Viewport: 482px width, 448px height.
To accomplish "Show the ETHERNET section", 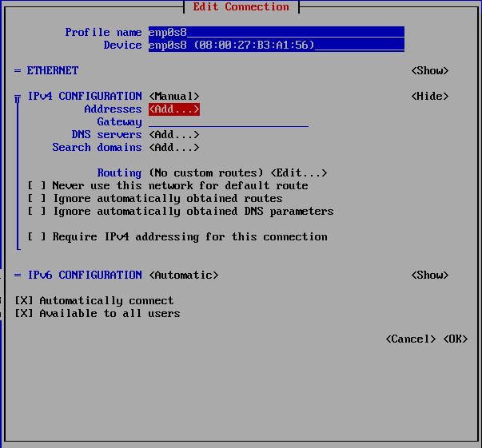I will point(430,70).
